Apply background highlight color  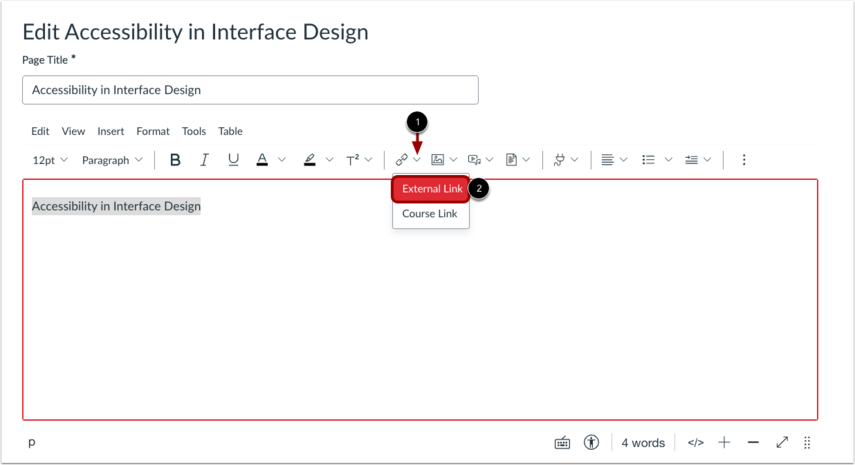click(x=310, y=160)
